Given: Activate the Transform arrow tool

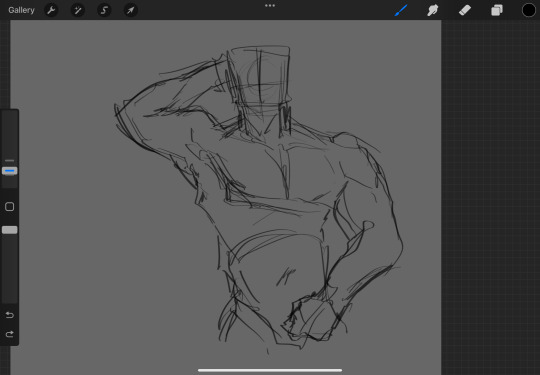Looking at the screenshot, I should pyautogui.click(x=131, y=10).
